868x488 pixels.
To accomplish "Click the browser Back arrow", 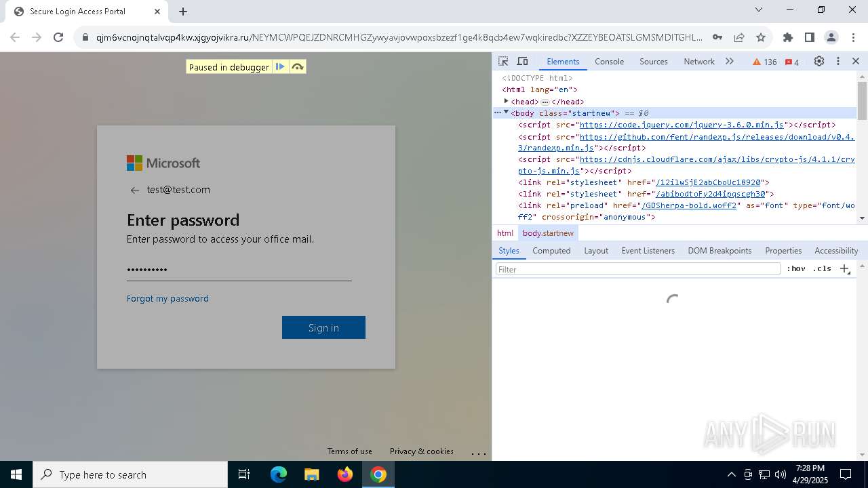I will tap(15, 37).
